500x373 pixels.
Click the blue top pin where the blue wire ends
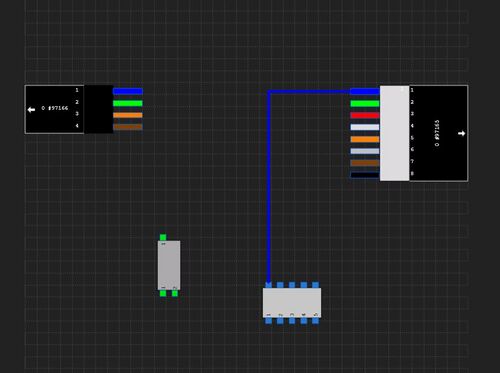point(268,285)
